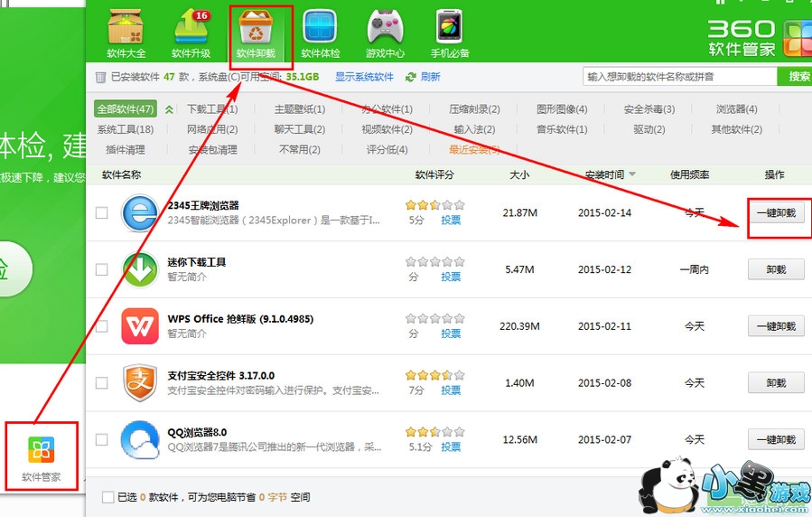Viewport: 812px width, 517px height.
Task: Select the 全部软件(47) category
Action: (x=126, y=109)
